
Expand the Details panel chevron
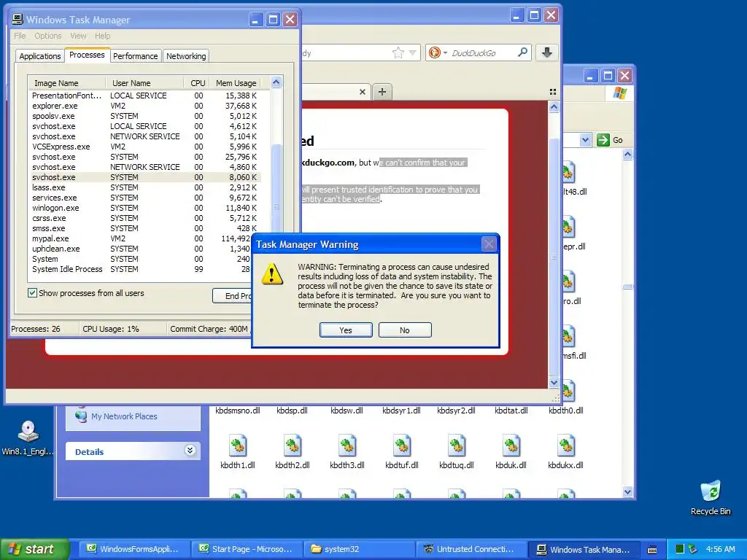point(190,450)
